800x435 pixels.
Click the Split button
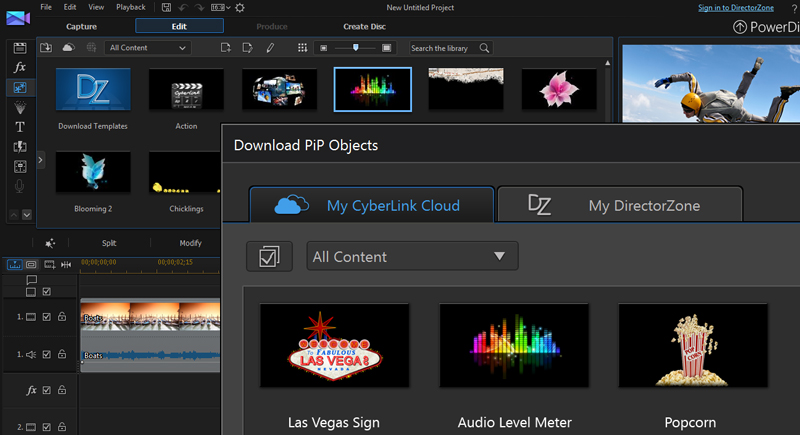(109, 243)
